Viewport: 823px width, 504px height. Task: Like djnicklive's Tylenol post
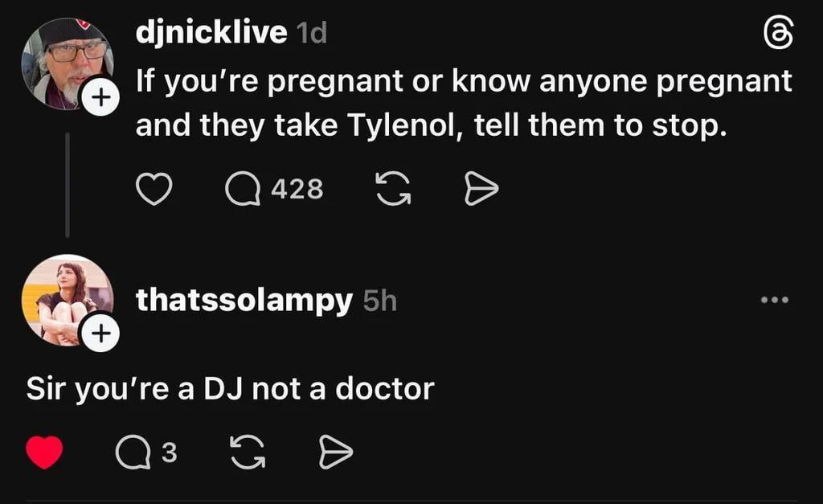(154, 190)
